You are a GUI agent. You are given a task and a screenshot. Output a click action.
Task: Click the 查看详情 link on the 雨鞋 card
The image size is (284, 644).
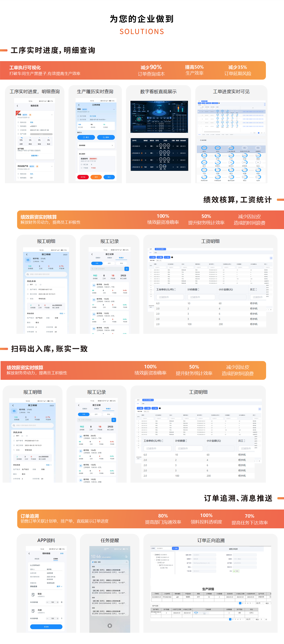pos(35,156)
